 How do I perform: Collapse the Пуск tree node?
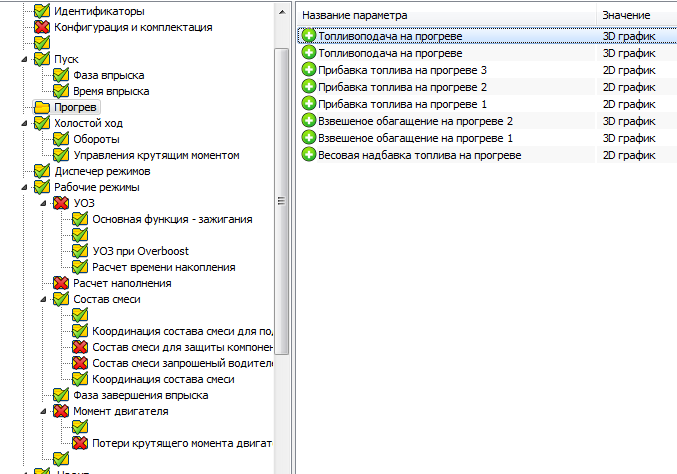click(x=25, y=59)
